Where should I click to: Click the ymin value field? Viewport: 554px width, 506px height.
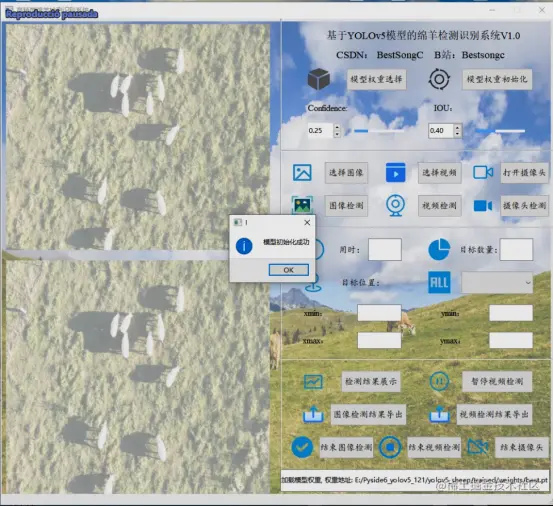pyautogui.click(x=511, y=313)
